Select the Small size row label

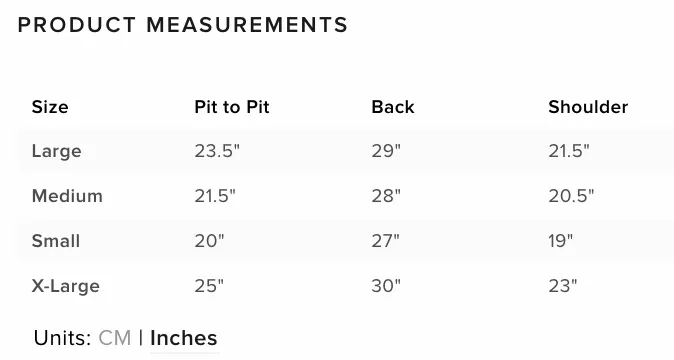coord(56,241)
